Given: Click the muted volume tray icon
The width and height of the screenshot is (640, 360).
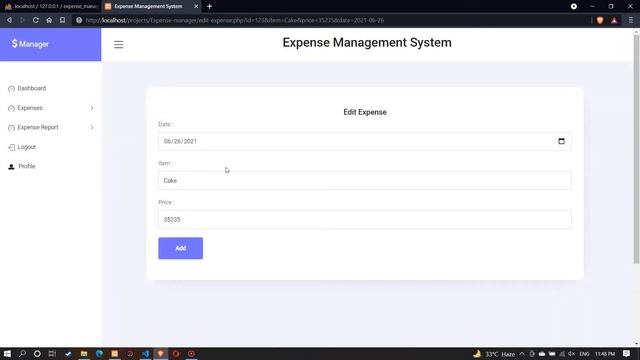Looking at the screenshot, I should pyautogui.click(x=571, y=353).
